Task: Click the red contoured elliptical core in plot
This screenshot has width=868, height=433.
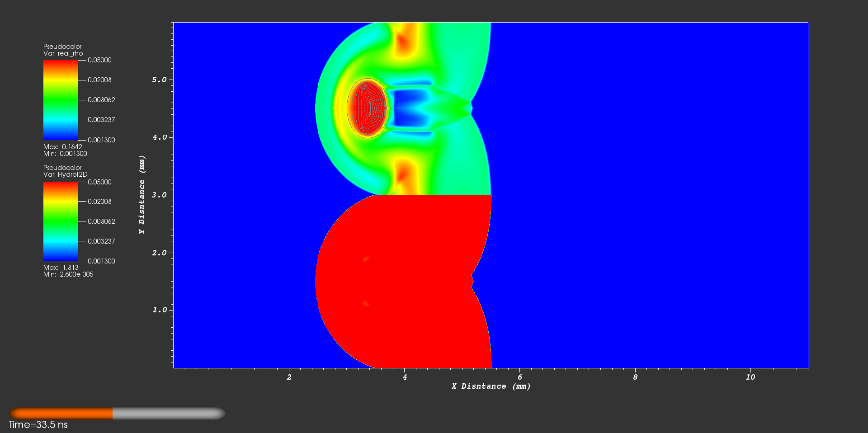Action: (367, 108)
